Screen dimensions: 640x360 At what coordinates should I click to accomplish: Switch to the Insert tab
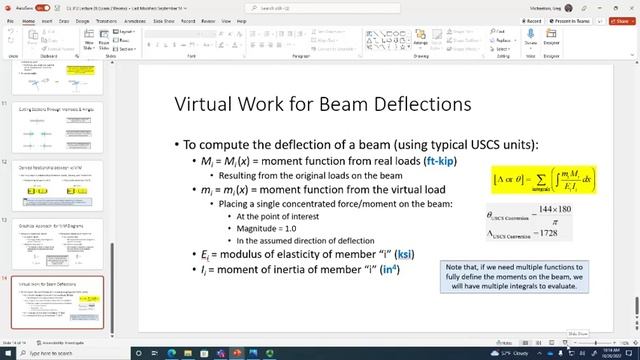(x=47, y=21)
